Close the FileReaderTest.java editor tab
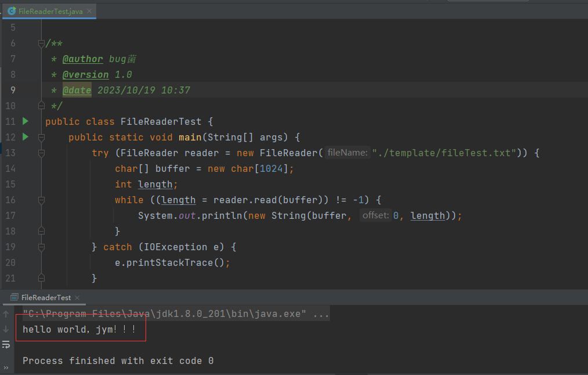This screenshot has height=375, width=588. [89, 11]
